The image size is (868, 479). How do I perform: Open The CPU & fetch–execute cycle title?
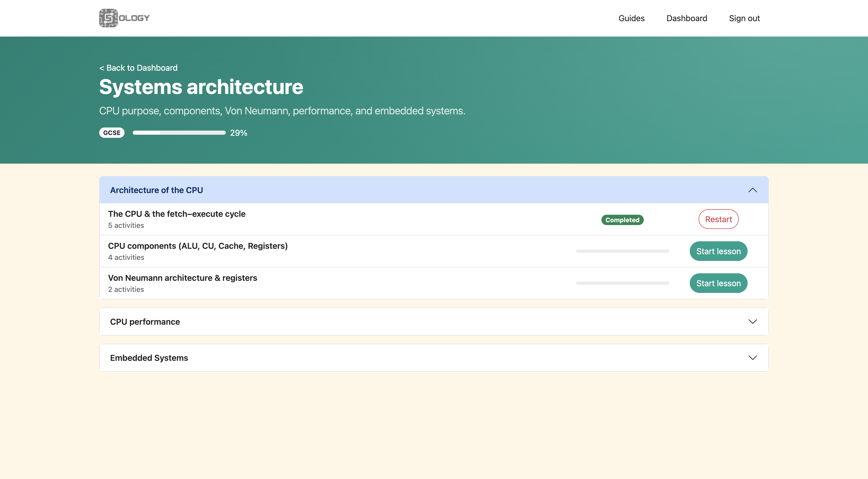coord(176,214)
